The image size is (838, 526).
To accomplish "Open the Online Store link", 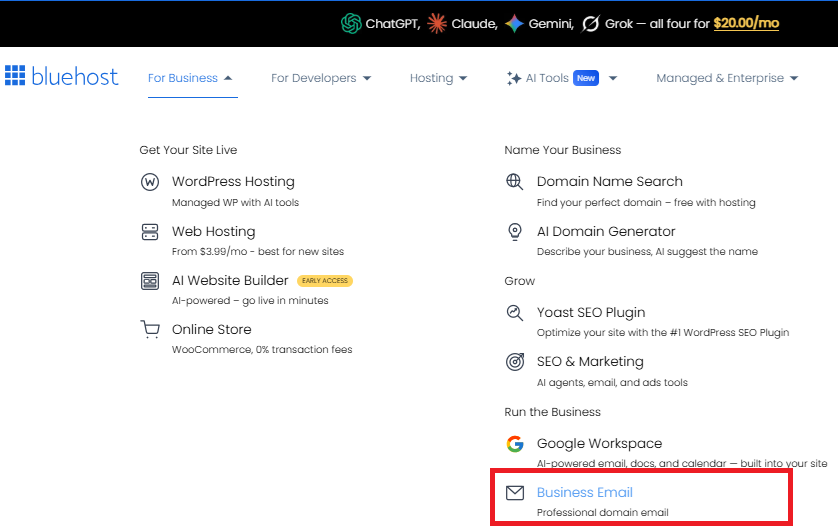I will (212, 329).
